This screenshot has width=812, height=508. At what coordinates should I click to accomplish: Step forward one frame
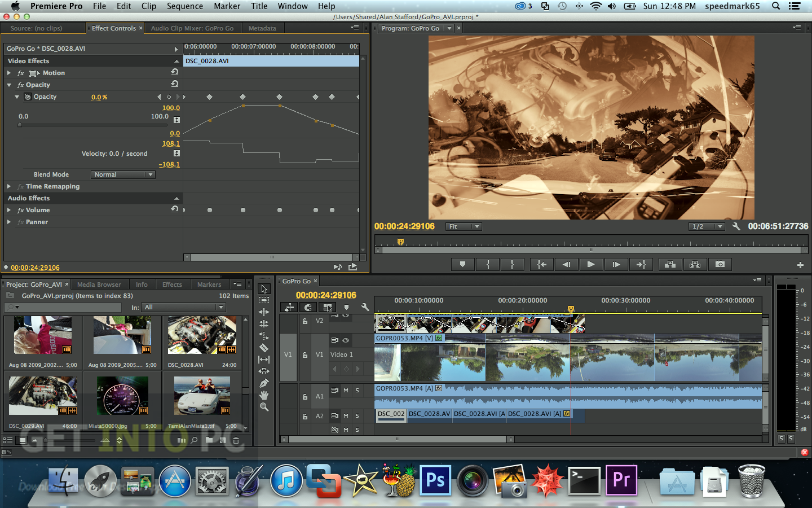point(616,264)
